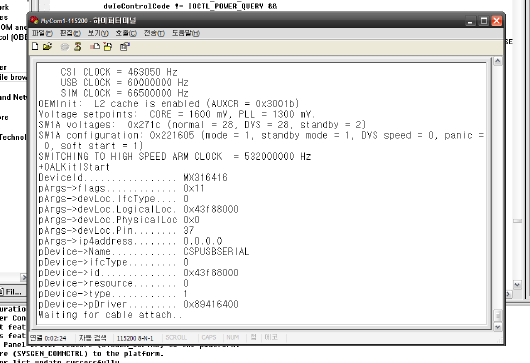Open the 호출(C) menu
530x363 pixels.
126,33
